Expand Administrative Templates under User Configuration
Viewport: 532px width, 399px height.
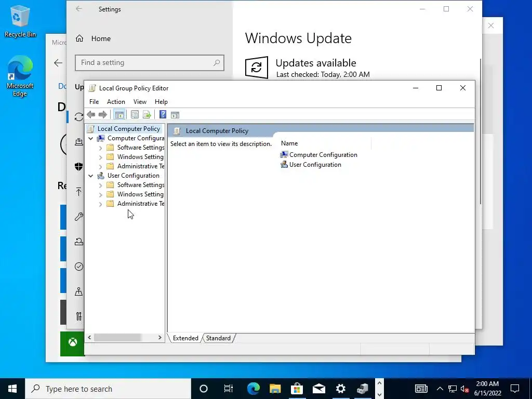100,204
